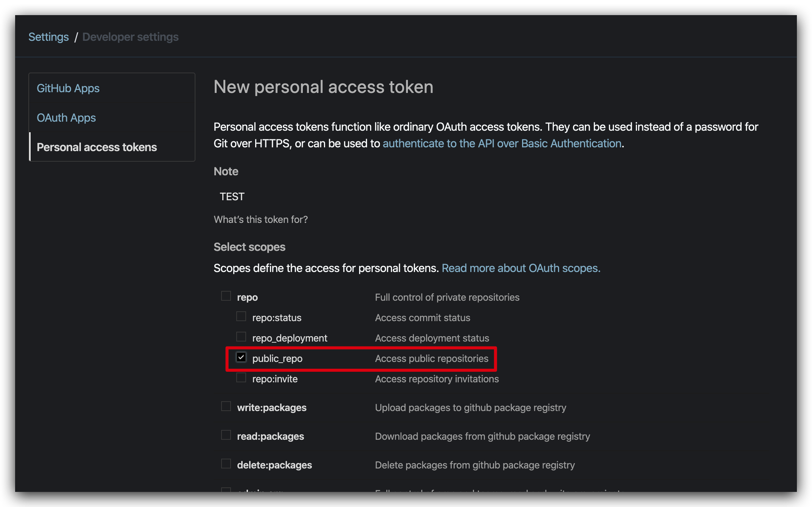Click 'Access public repositories' description
Viewport: 812px width, 507px height.
tap(432, 359)
